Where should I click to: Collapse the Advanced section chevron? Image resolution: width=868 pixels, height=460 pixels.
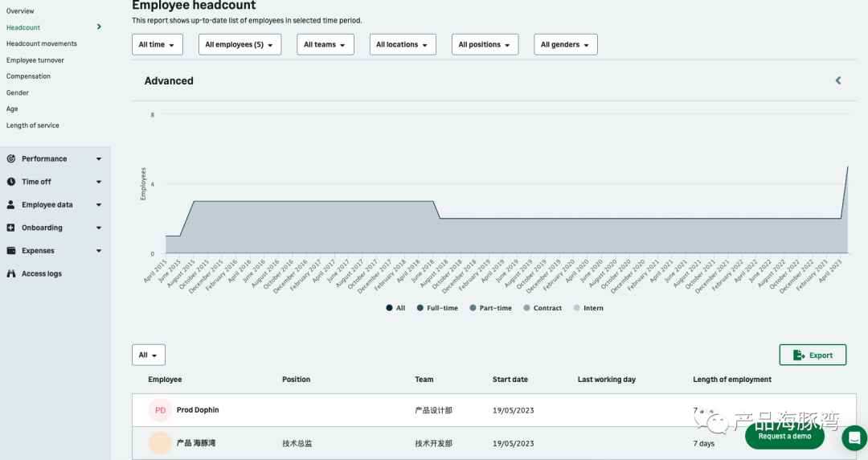click(x=838, y=80)
